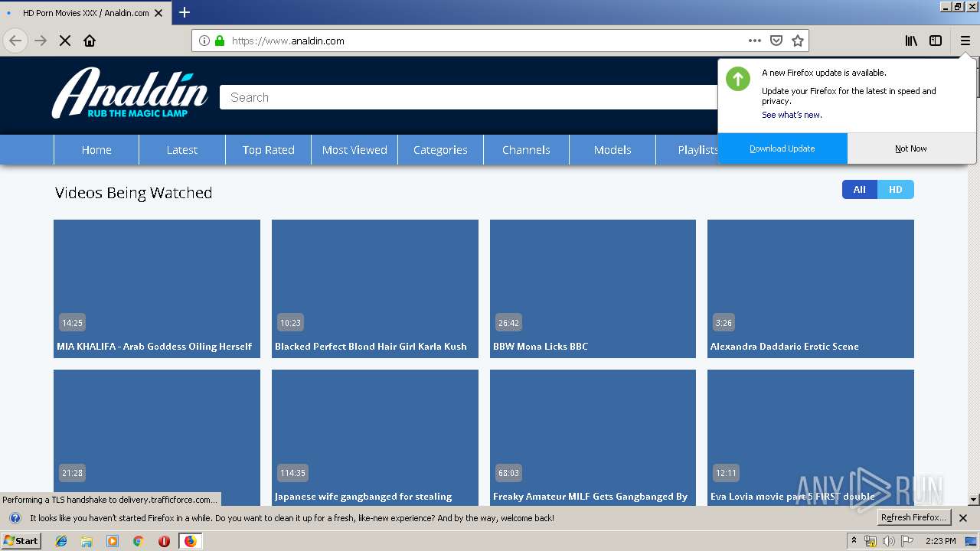Viewport: 980px width, 551px height.
Task: Open the volume speaker tray icon
Action: (889, 541)
